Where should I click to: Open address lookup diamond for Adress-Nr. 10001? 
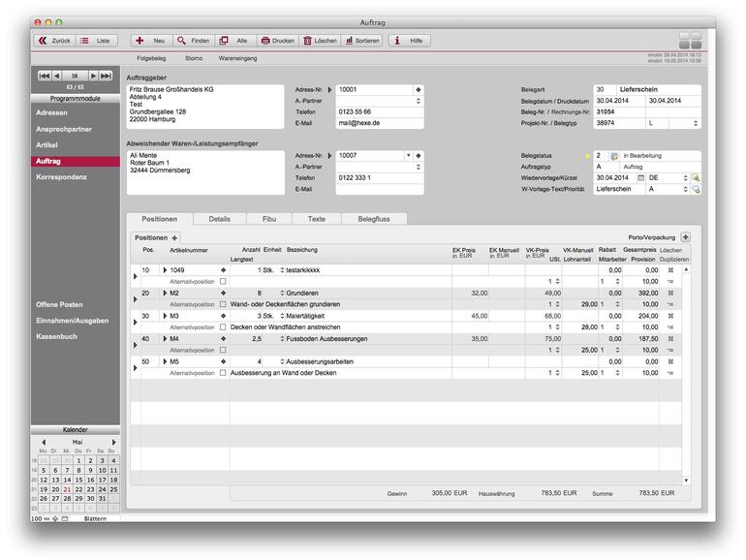click(x=419, y=89)
